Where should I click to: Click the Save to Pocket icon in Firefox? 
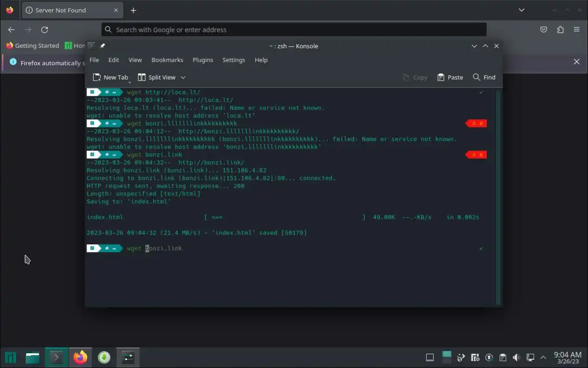click(543, 29)
